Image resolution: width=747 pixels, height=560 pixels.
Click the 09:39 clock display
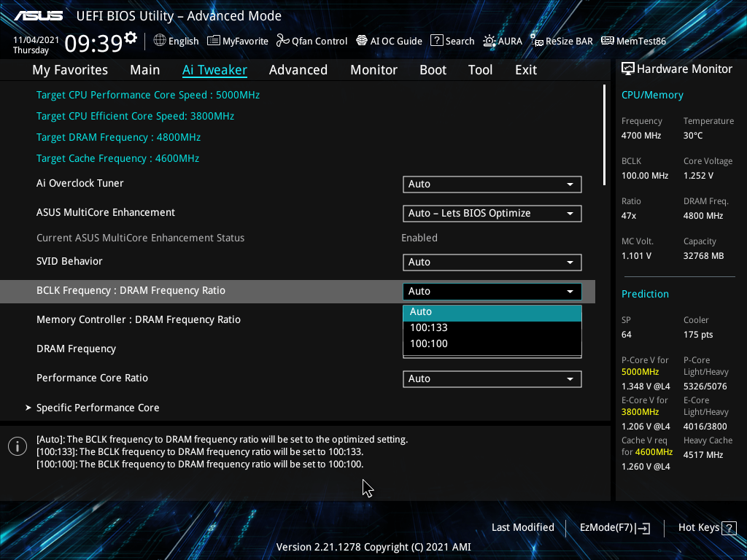click(94, 44)
